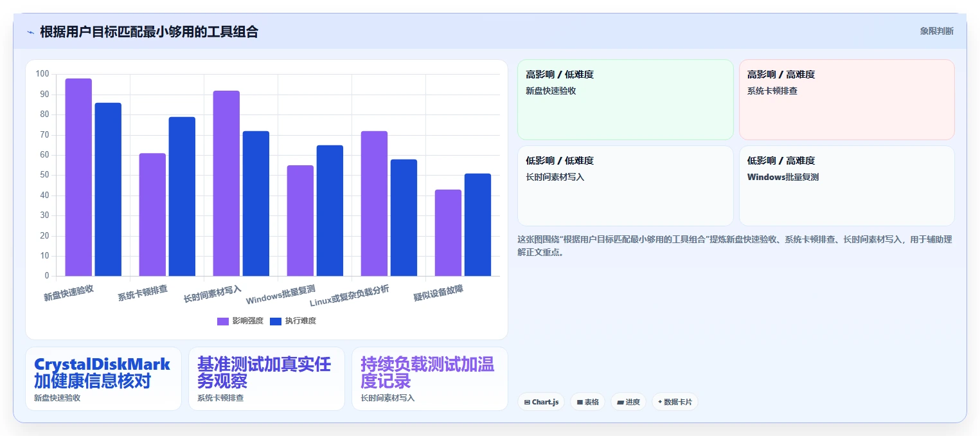Click the lightning icon beside the header title
Screen dimensions: 980x436
30,32
